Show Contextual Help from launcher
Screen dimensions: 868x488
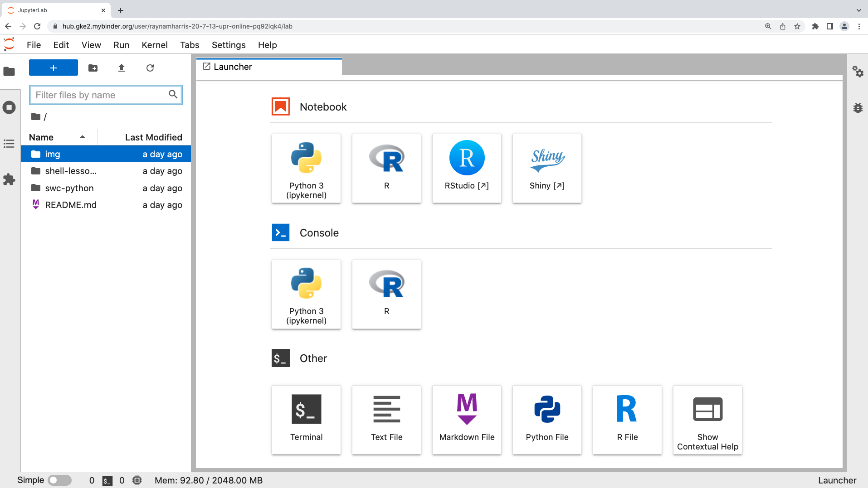[x=707, y=420]
